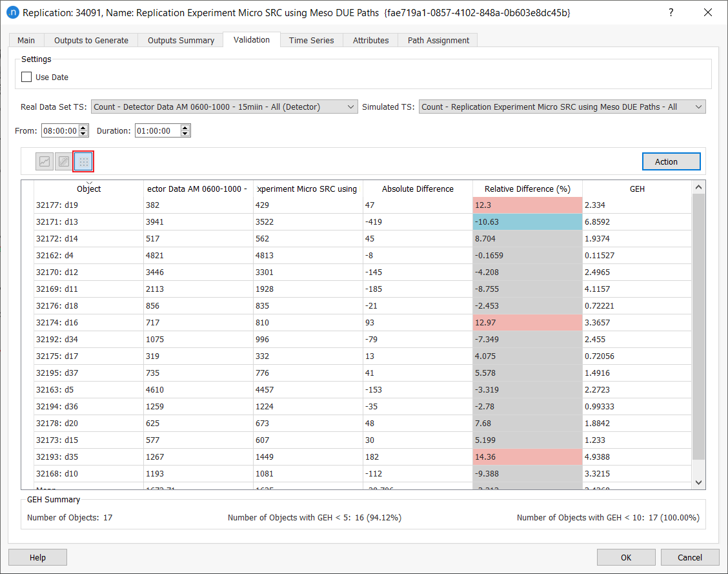728x574 pixels.
Task: Click the table scrollbar down arrow
Action: tap(698, 482)
